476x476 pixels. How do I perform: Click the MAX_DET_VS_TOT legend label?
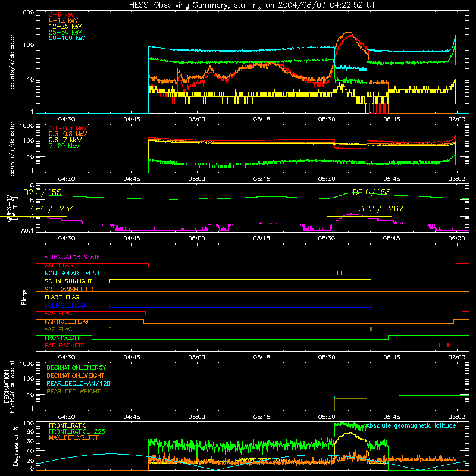pos(73,437)
